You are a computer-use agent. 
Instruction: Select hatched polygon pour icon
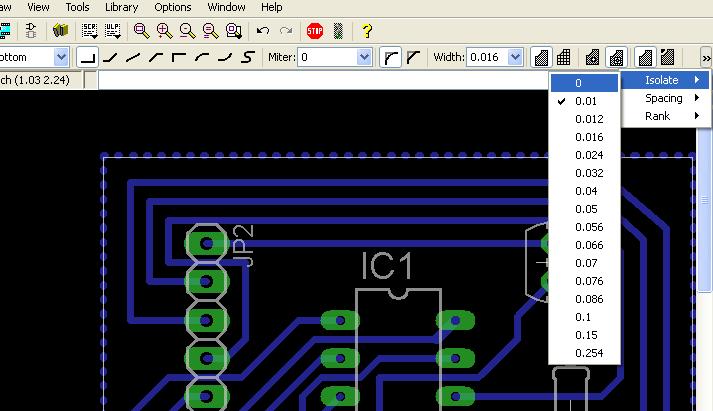click(564, 57)
